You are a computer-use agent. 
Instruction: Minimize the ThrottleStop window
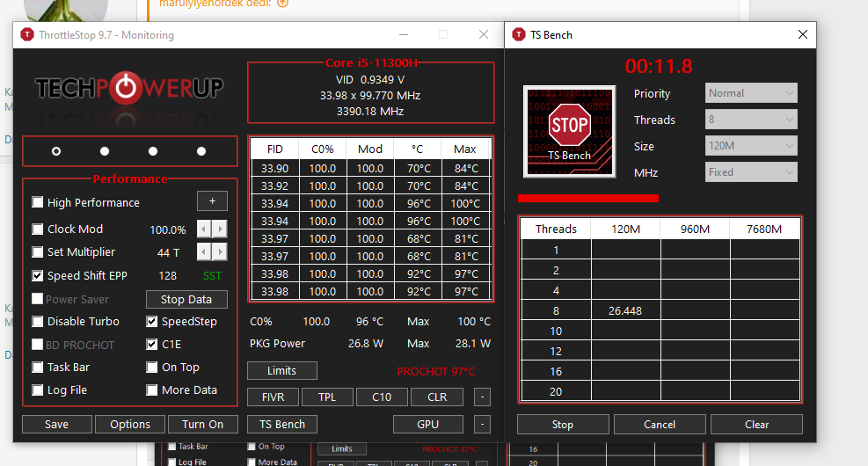(x=404, y=34)
